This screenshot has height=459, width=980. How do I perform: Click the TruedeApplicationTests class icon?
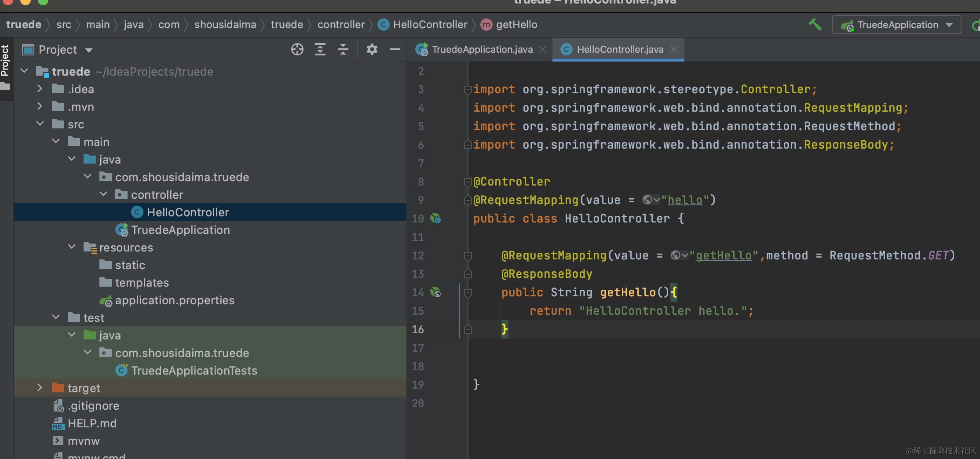[x=122, y=370]
